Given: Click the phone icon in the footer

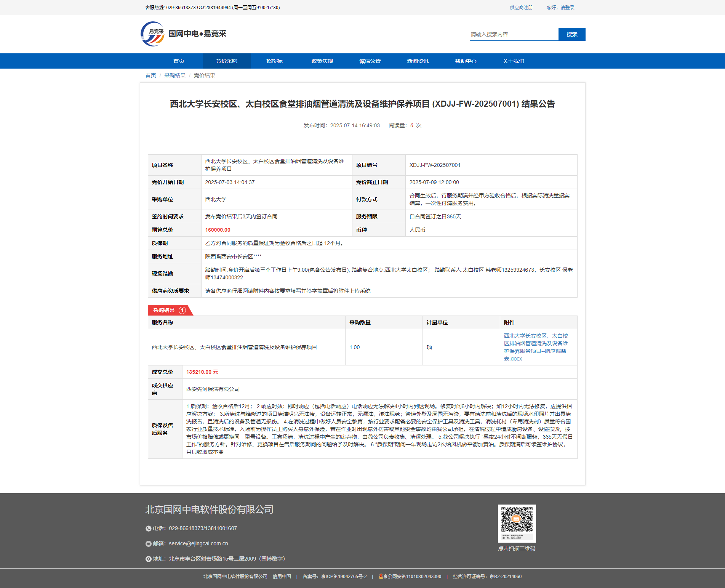Looking at the screenshot, I should click(x=149, y=529).
